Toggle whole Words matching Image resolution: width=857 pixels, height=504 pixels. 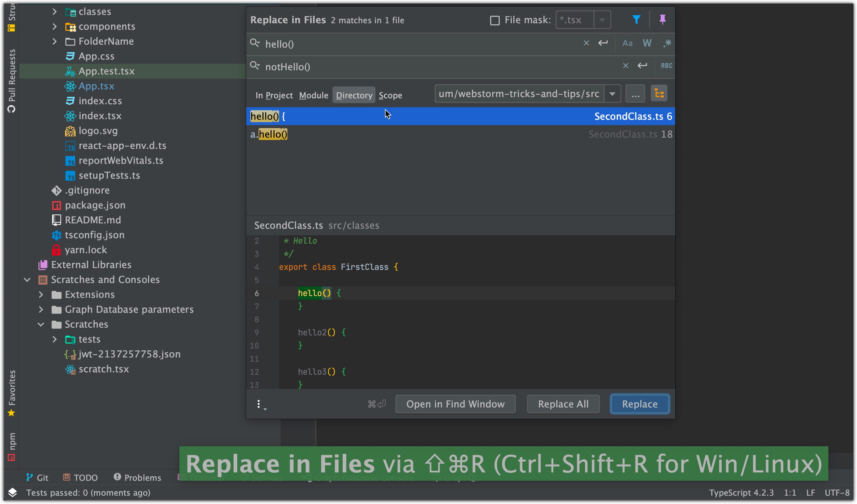tap(647, 43)
